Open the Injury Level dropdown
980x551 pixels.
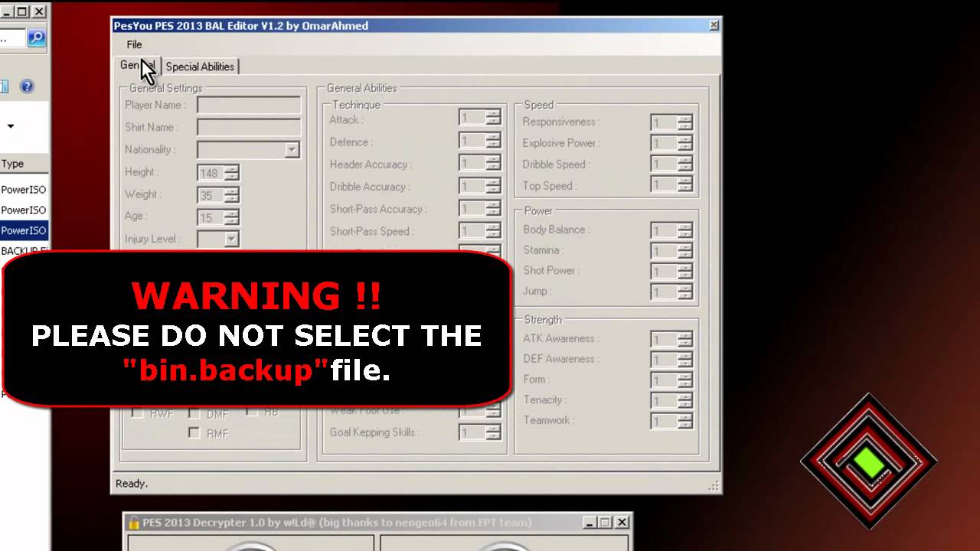pyautogui.click(x=231, y=240)
